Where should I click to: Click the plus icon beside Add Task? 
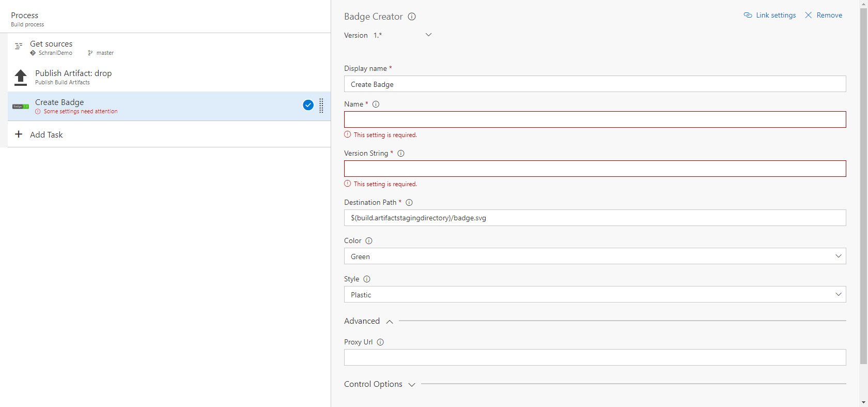[x=19, y=134]
